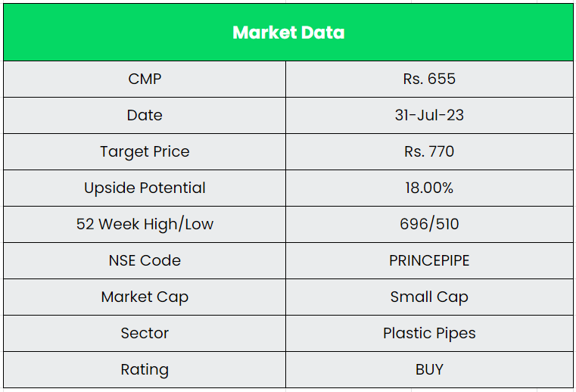The height and width of the screenshot is (392, 576).
Task: Click the Market Data header banner
Action: coord(288,33)
